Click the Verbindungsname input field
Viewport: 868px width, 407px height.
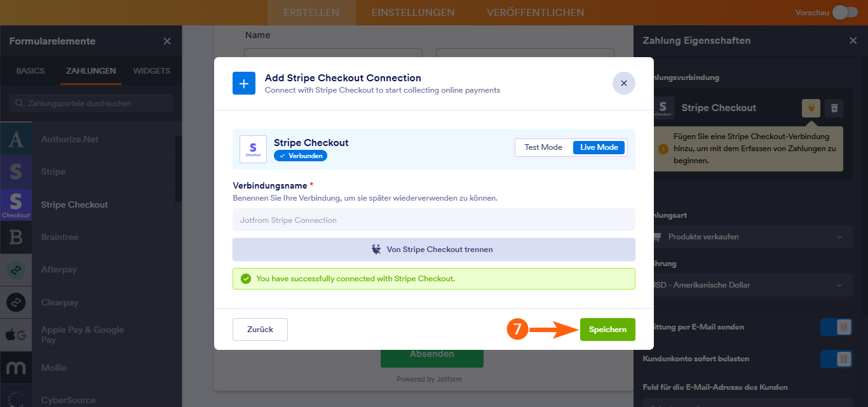434,219
